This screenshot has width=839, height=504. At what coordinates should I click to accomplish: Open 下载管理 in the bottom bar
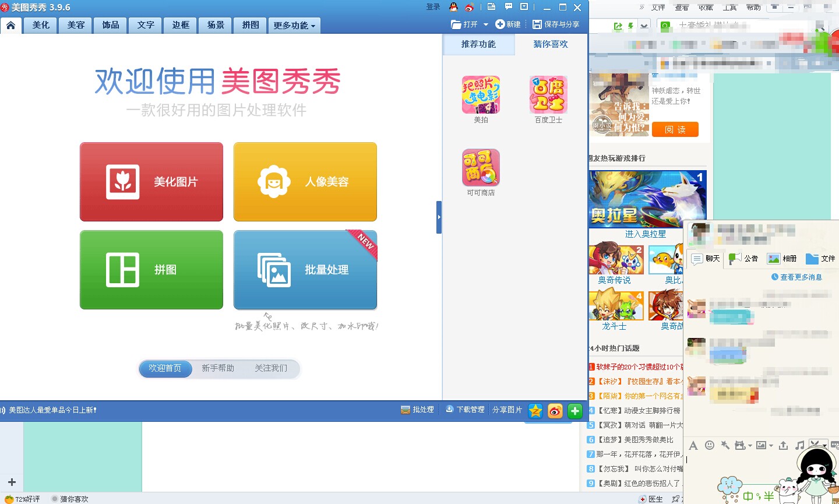click(465, 410)
